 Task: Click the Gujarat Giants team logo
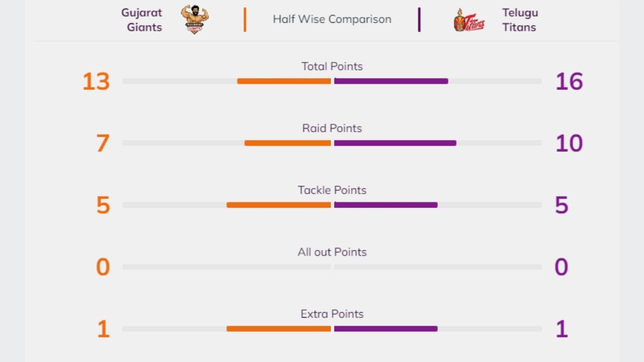coord(195,20)
